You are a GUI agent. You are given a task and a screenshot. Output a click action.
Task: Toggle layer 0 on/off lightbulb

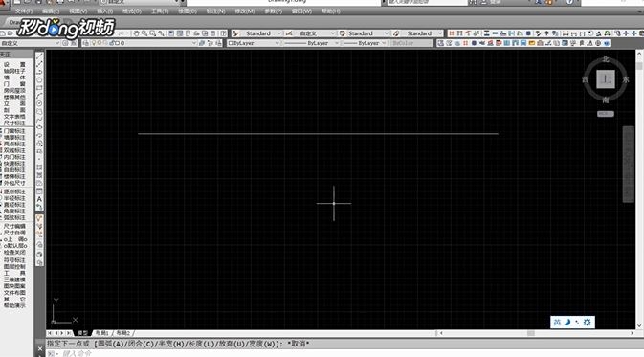[x=95, y=43]
